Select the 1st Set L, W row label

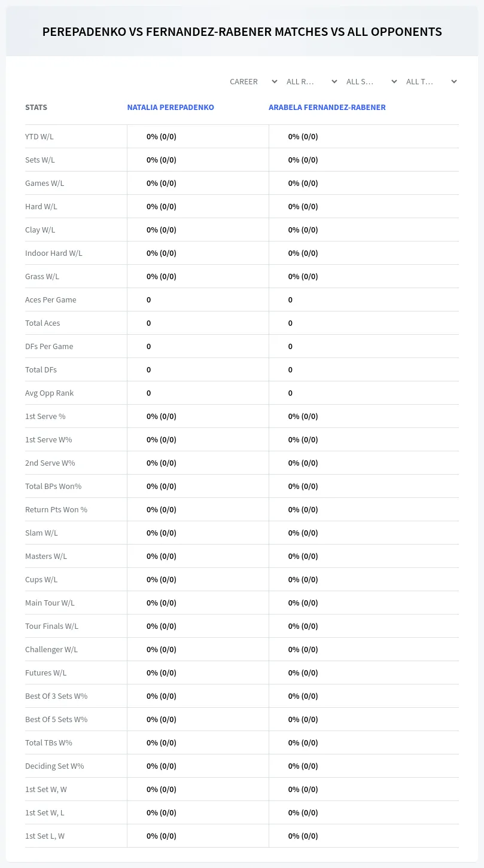(45, 836)
